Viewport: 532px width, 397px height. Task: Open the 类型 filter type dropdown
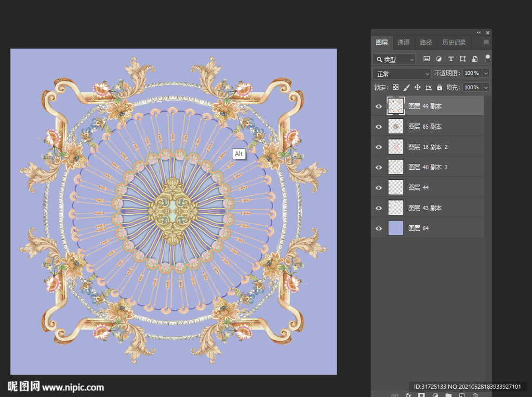394,60
